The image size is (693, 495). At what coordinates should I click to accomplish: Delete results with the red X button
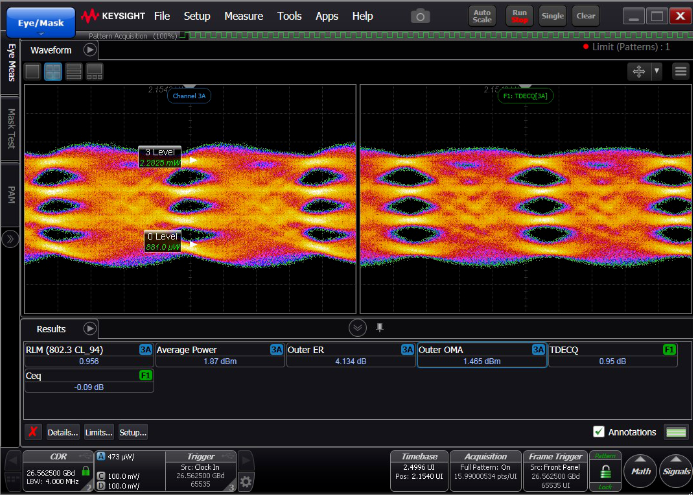(33, 432)
